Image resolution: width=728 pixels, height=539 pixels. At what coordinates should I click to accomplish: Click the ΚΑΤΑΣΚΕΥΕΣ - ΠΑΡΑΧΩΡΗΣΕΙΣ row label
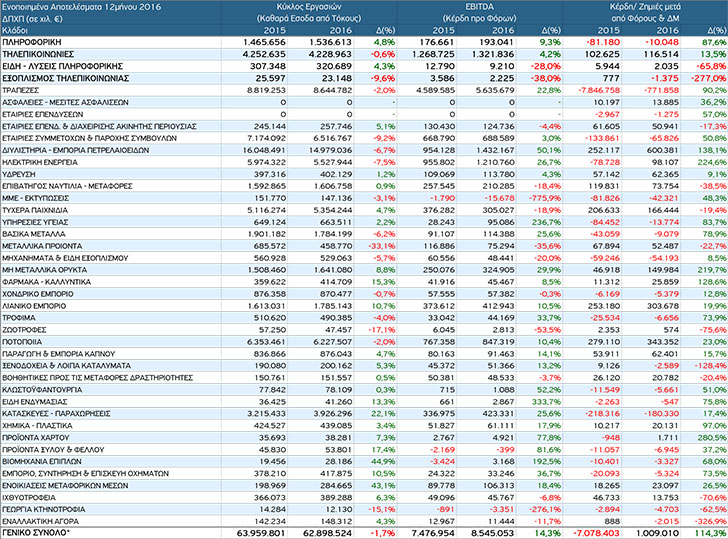click(50, 412)
